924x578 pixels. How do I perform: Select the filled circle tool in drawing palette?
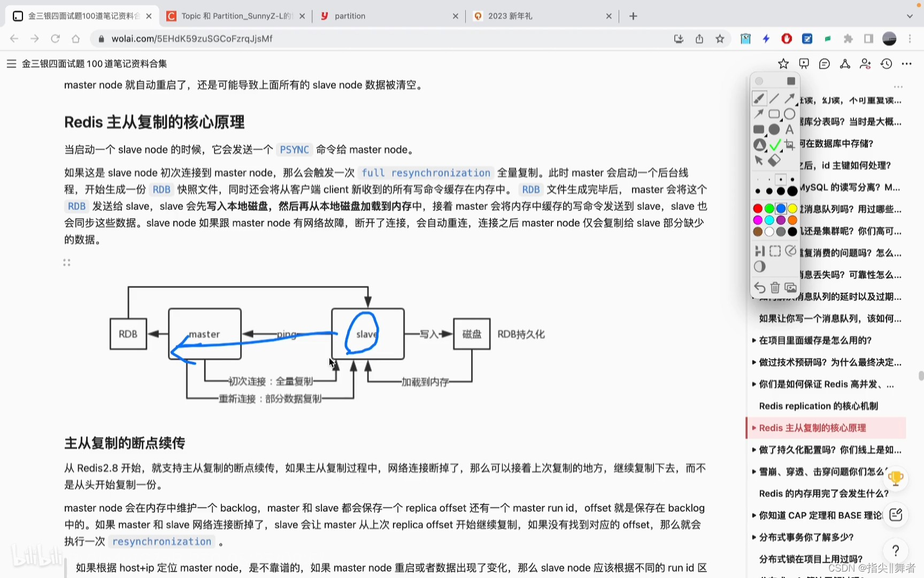pos(774,130)
